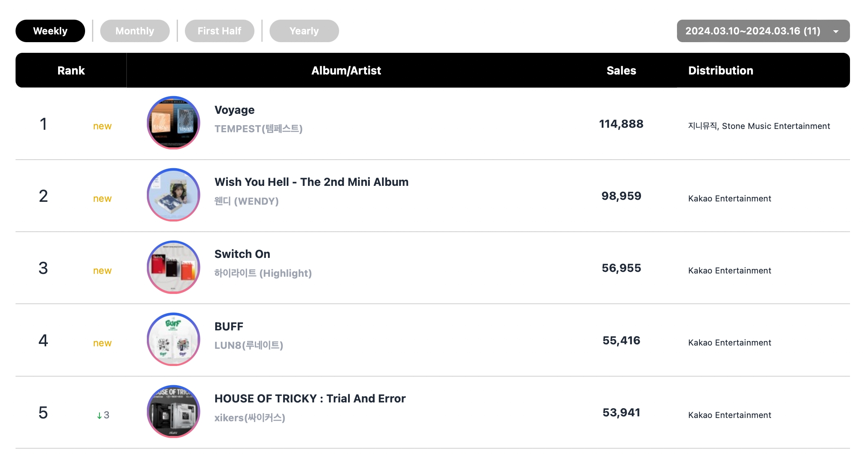The width and height of the screenshot is (868, 454).
Task: Open the Switch On album title
Action: pos(242,254)
